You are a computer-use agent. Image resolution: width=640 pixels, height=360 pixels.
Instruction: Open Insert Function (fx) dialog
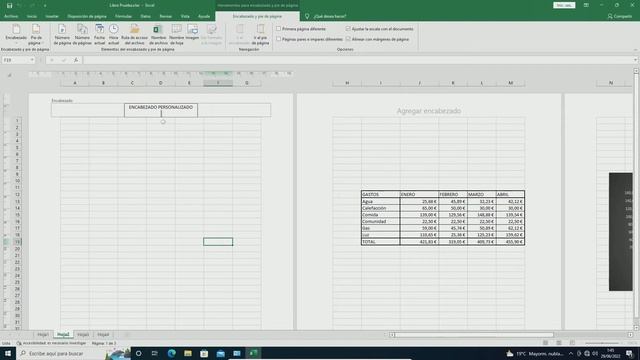point(76,60)
